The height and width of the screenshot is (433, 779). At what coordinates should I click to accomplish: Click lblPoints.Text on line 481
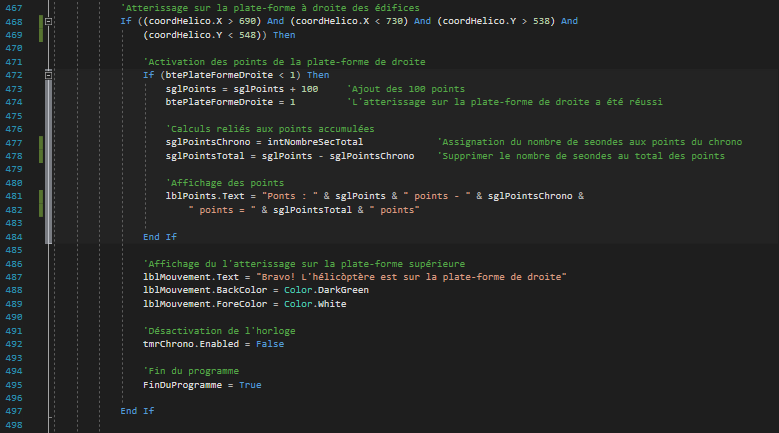tap(205, 196)
